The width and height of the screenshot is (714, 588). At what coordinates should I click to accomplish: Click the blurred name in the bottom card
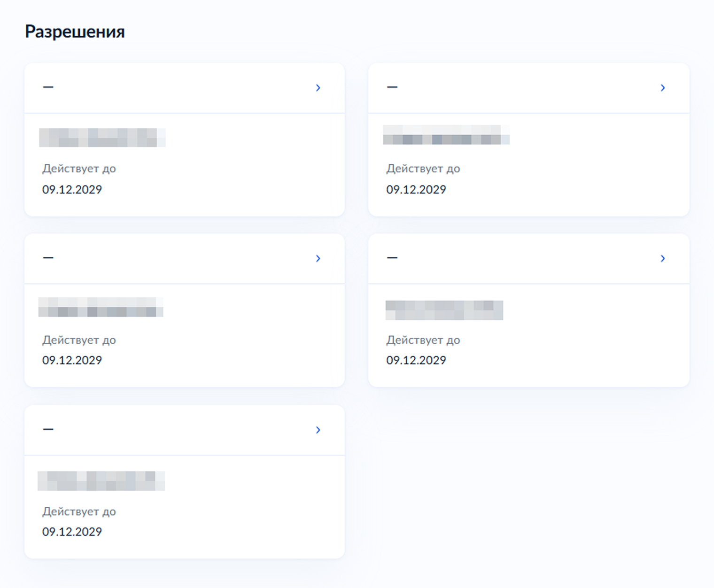(101, 481)
